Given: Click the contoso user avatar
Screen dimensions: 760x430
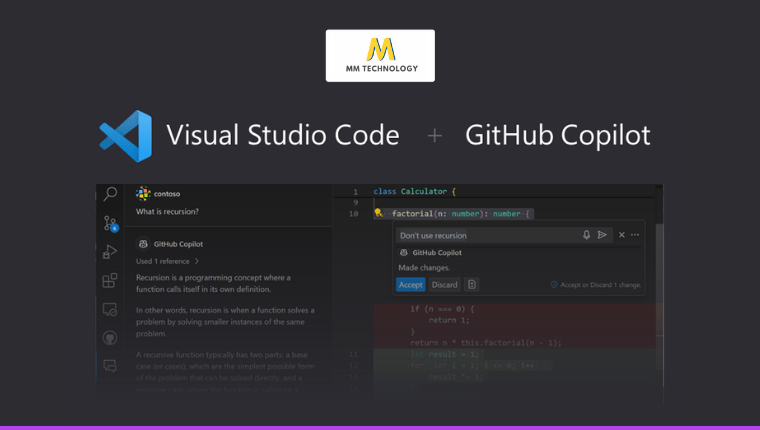Looking at the screenshot, I should coord(143,193).
